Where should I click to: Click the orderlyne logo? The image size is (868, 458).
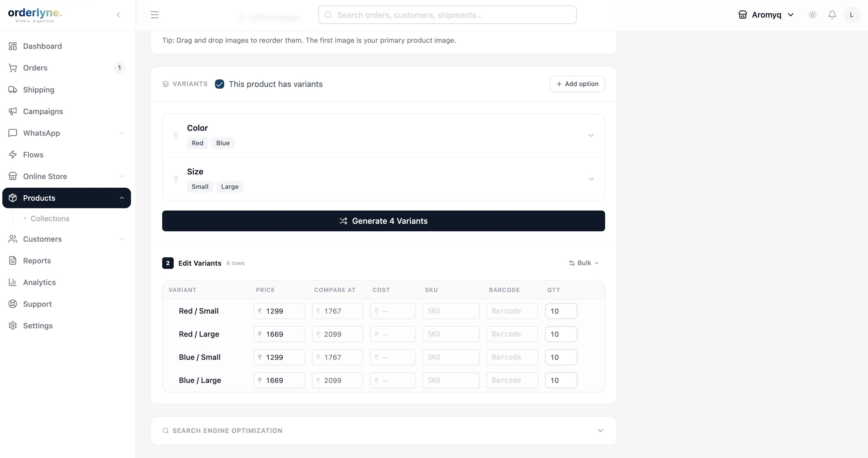click(35, 15)
